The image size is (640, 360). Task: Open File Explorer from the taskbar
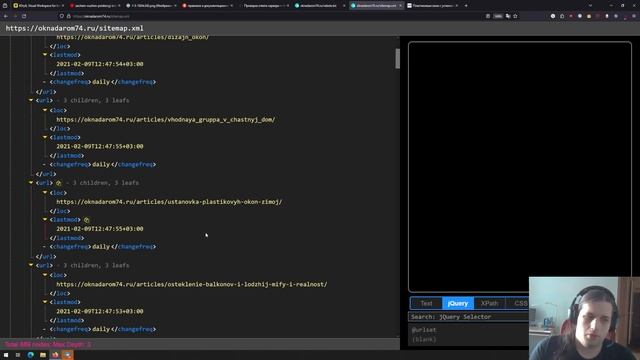pyautogui.click(x=43, y=355)
